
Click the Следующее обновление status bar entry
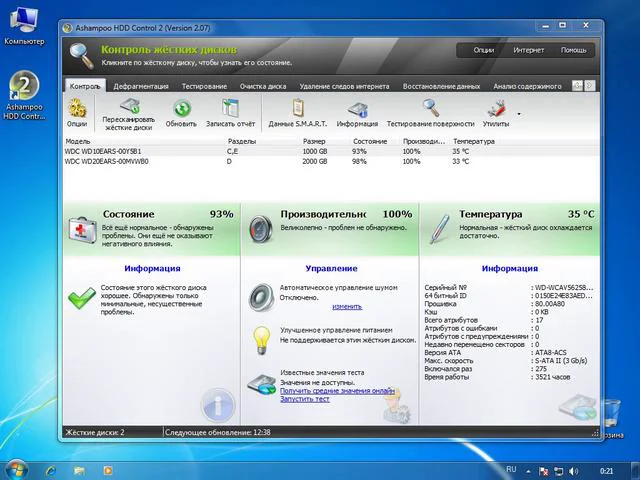218,432
